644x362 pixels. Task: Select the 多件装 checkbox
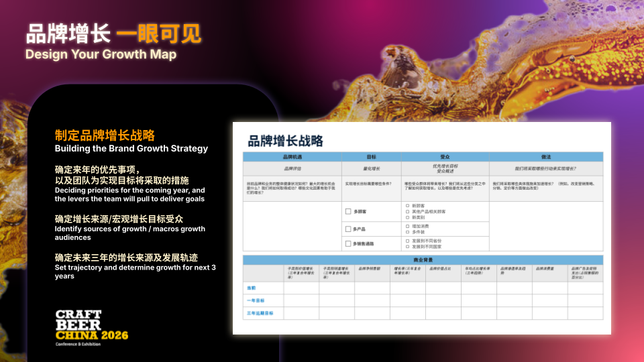408,232
